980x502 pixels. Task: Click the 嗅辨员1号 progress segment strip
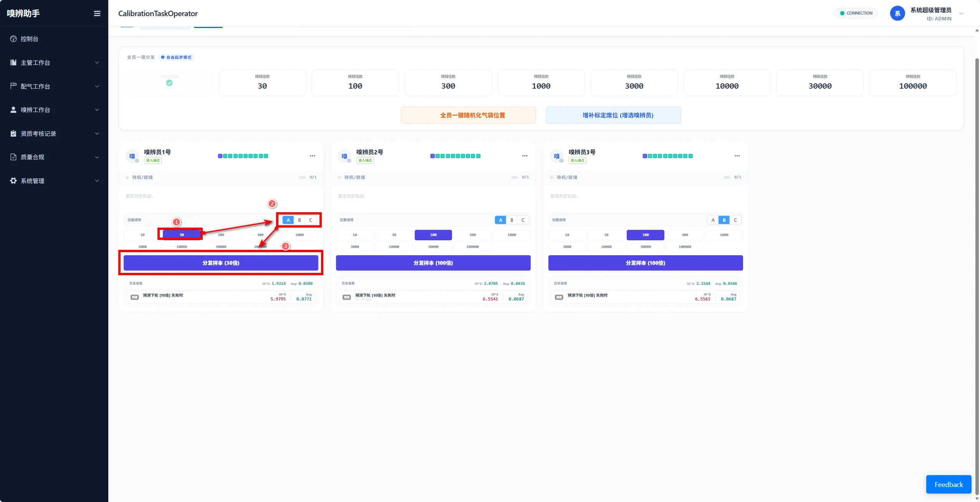243,156
